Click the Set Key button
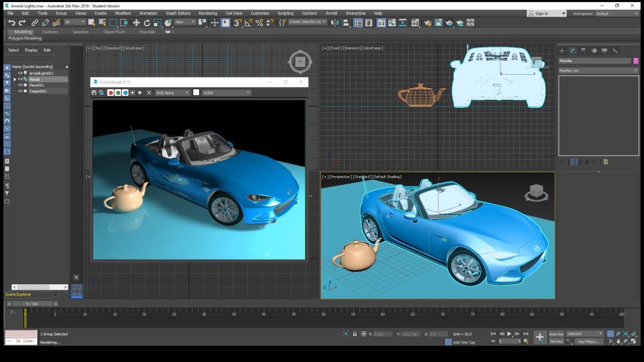Viewport: 644px width, 362px height. coord(556,341)
